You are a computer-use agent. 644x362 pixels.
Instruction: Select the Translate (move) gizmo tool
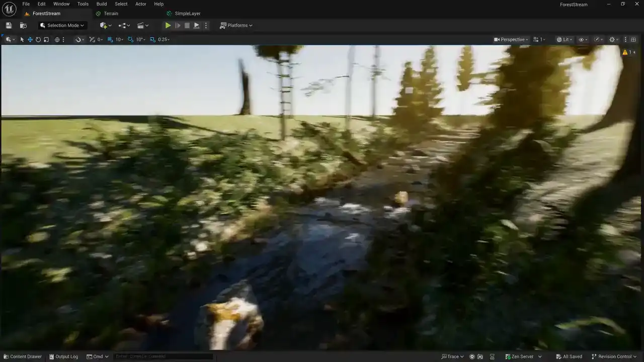click(30, 39)
